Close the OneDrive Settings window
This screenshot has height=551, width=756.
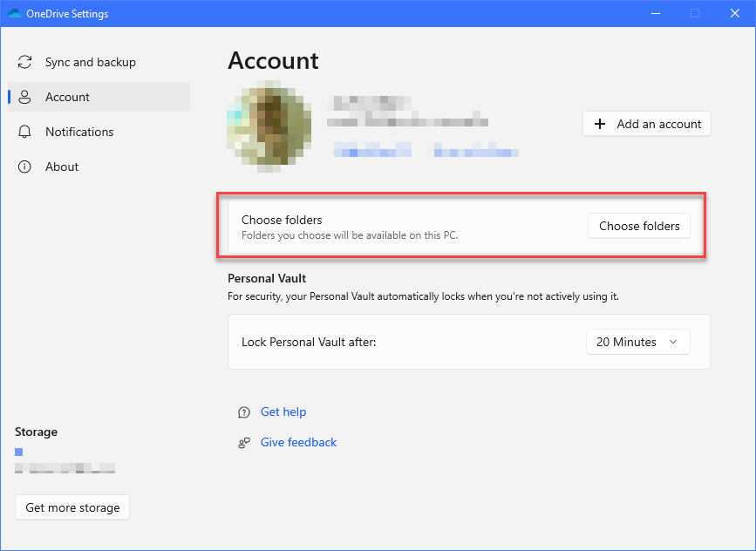click(735, 13)
